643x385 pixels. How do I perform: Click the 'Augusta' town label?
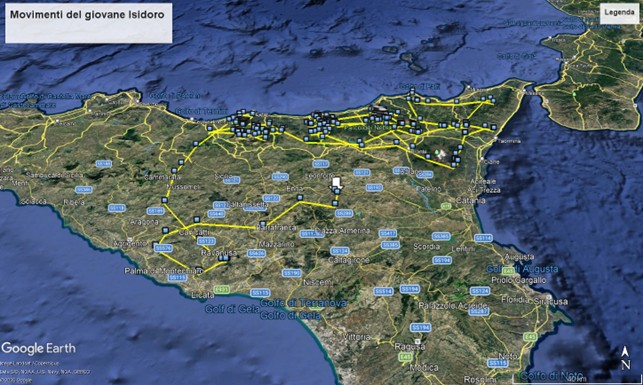519,257
